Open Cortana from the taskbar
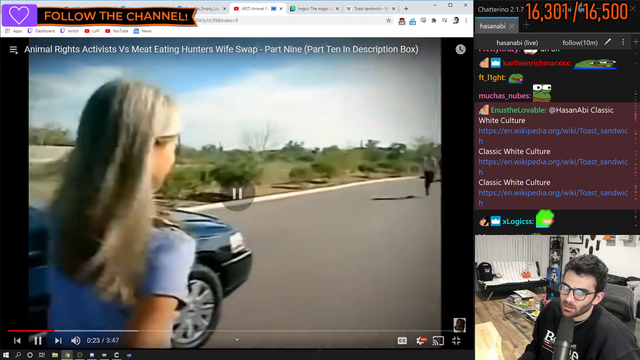 (30, 355)
